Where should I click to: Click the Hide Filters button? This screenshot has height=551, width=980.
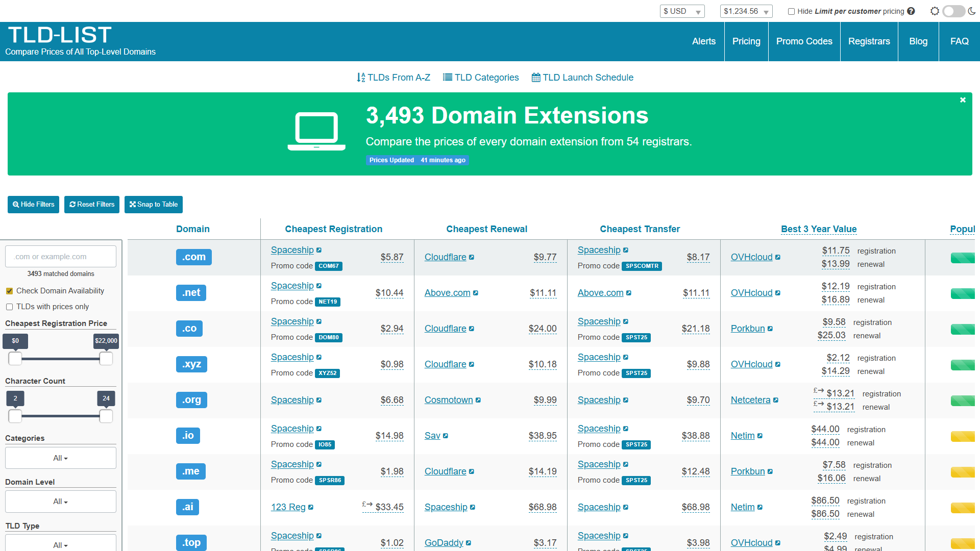pyautogui.click(x=33, y=205)
